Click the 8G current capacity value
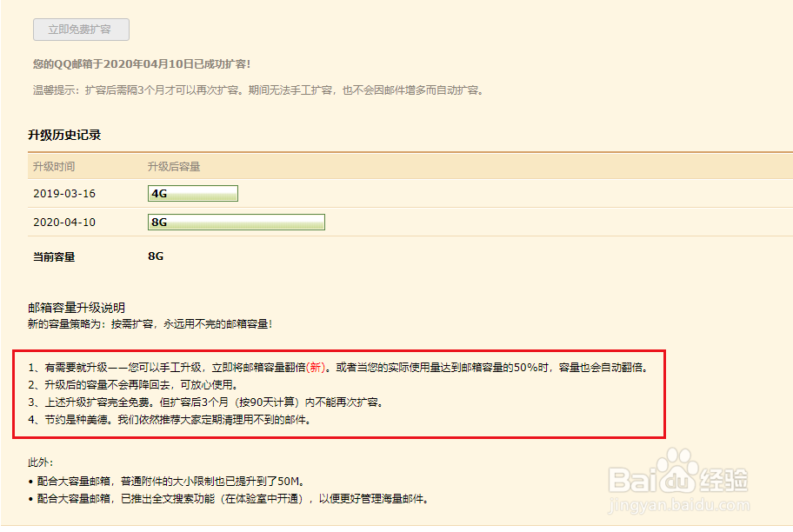Viewport: 793px width, 532px height. (155, 256)
